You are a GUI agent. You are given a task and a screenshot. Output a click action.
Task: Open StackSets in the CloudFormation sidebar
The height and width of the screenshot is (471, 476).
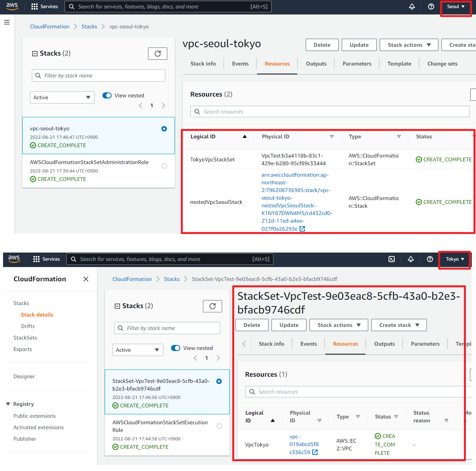[25, 338]
